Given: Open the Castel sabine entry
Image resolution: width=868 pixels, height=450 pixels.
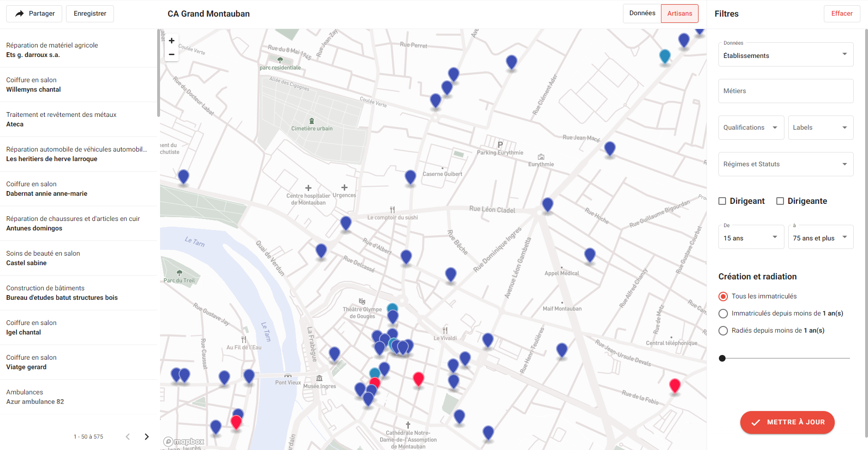Looking at the screenshot, I should pyautogui.click(x=79, y=258).
